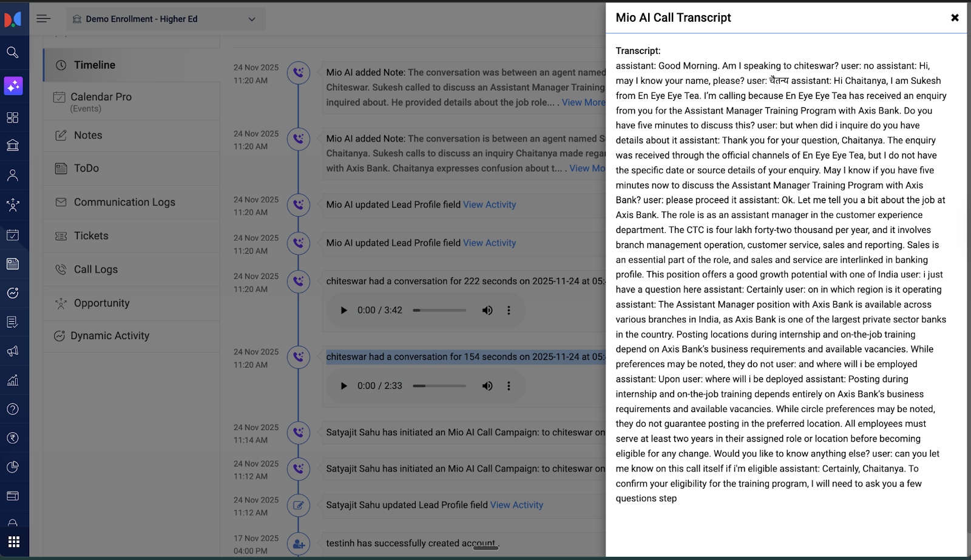Open the help question mark icon
Screen dimensions: 971x560
13,409
